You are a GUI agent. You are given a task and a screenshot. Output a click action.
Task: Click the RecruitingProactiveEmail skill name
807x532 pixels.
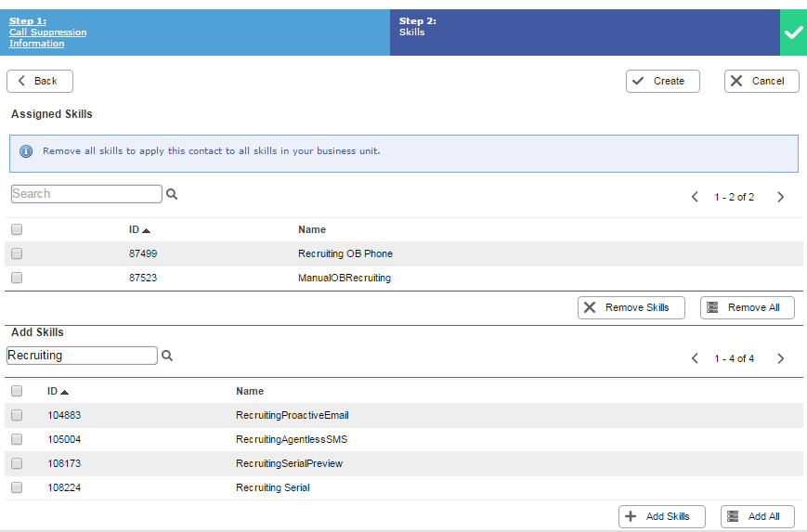pos(293,415)
